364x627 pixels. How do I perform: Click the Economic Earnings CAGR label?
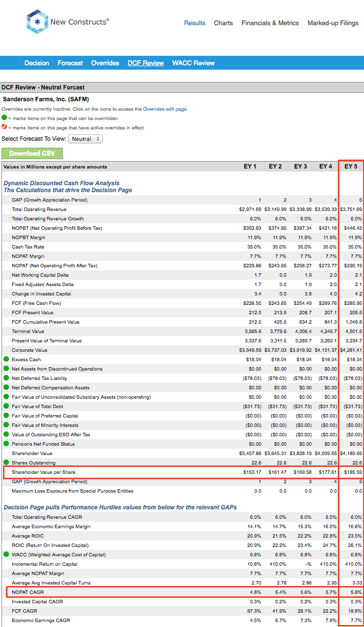(x=41, y=620)
